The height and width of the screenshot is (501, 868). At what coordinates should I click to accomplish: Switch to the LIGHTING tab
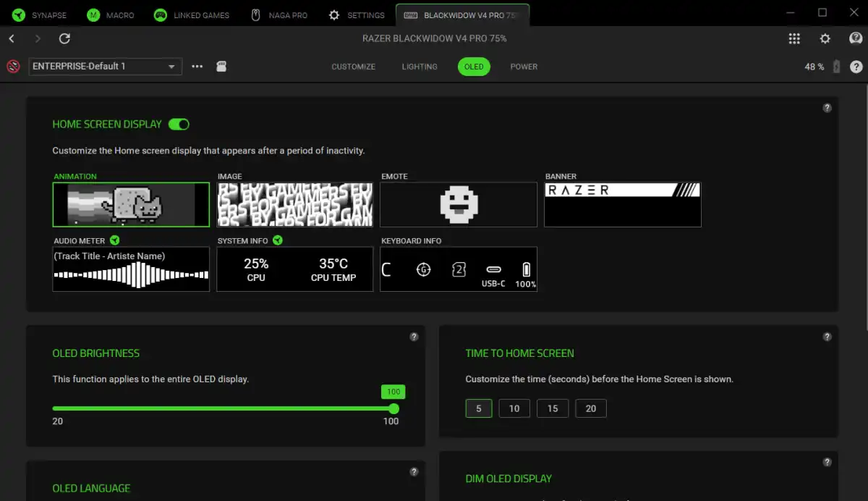coord(420,67)
